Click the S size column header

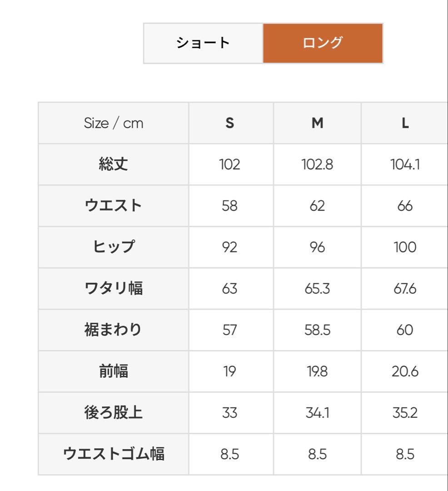pos(230,123)
